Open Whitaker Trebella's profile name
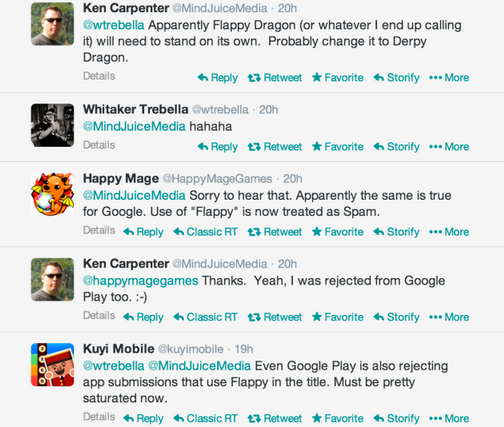Image resolution: width=504 pixels, height=427 pixels. pos(136,109)
